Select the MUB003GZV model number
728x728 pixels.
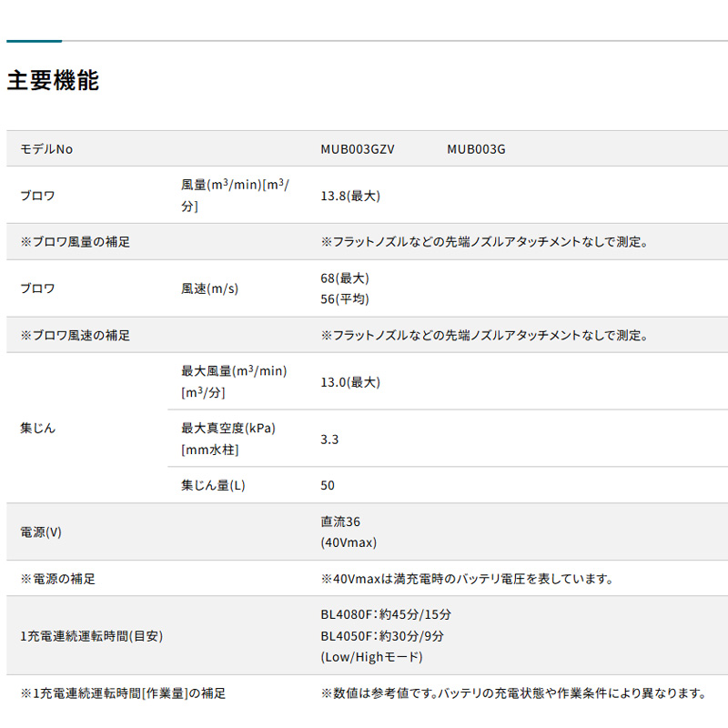click(x=357, y=149)
